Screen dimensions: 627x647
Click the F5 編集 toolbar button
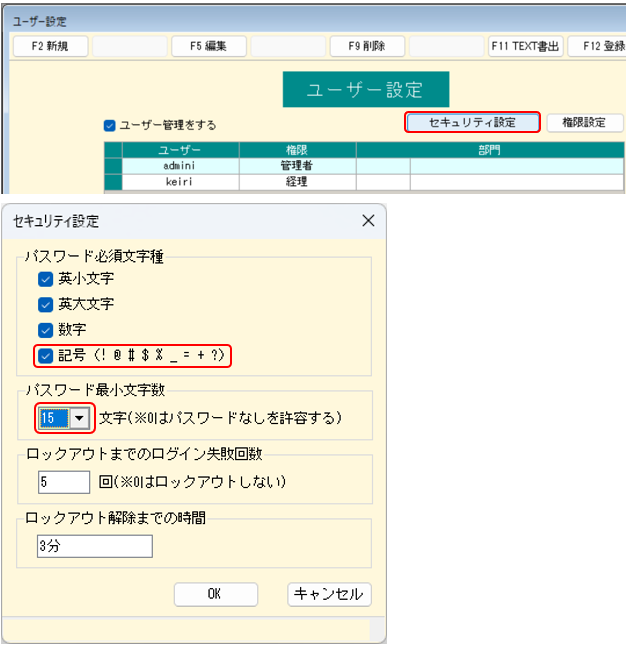[x=208, y=46]
